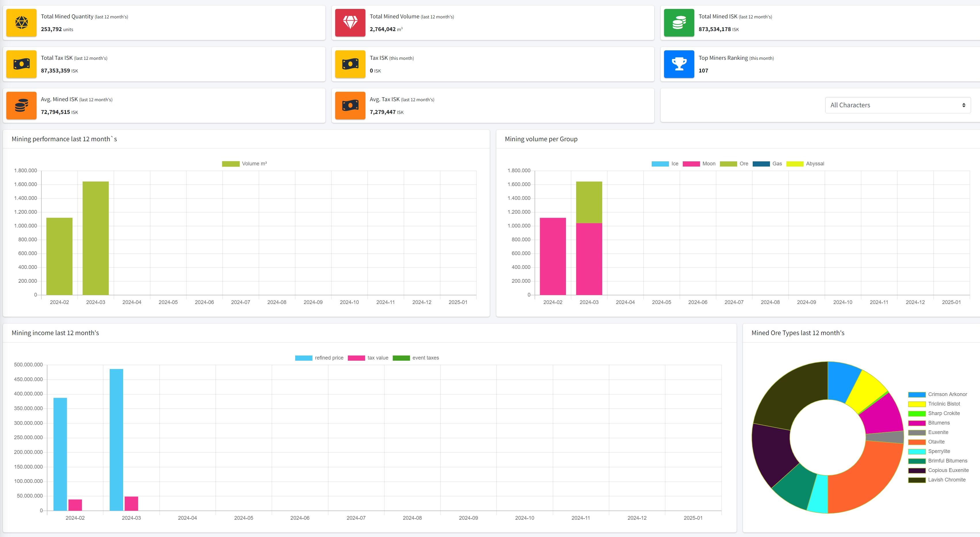Click the orange Avg. Tax ISK banknote icon
980x537 pixels.
pyautogui.click(x=350, y=106)
